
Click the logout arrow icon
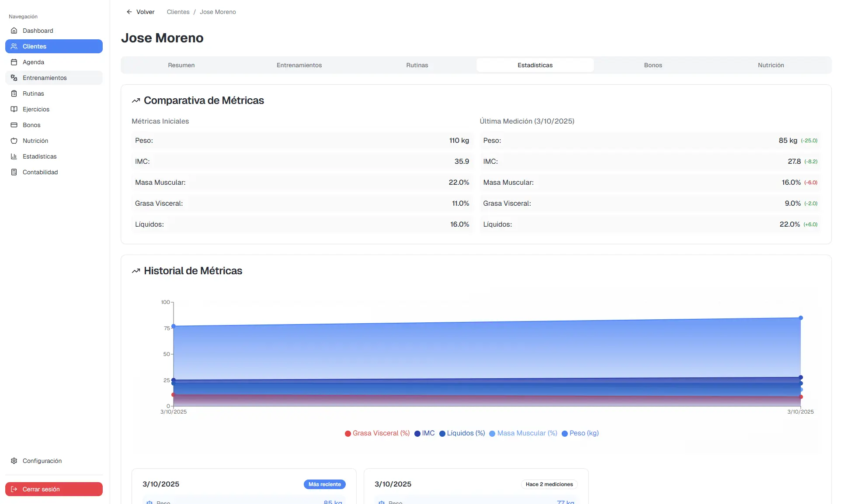point(14,489)
